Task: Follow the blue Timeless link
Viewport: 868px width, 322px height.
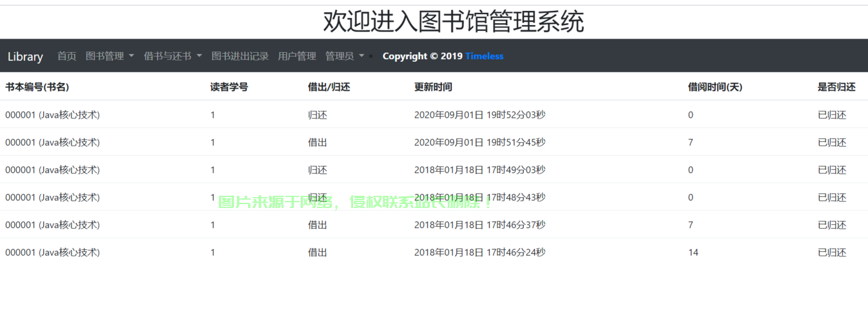Action: [x=484, y=56]
